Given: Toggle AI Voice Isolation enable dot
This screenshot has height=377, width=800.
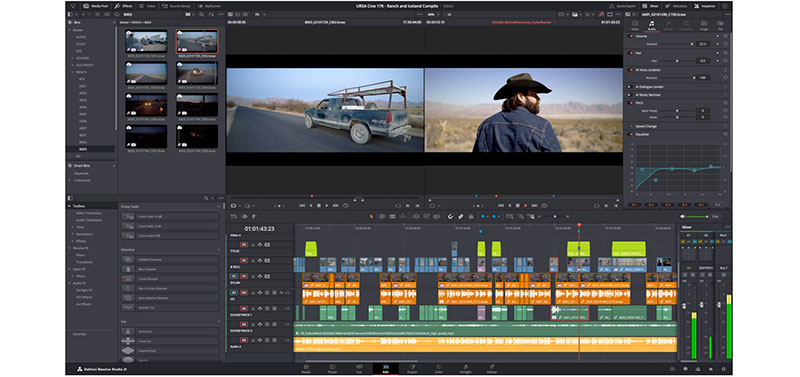Looking at the screenshot, I should point(631,70).
